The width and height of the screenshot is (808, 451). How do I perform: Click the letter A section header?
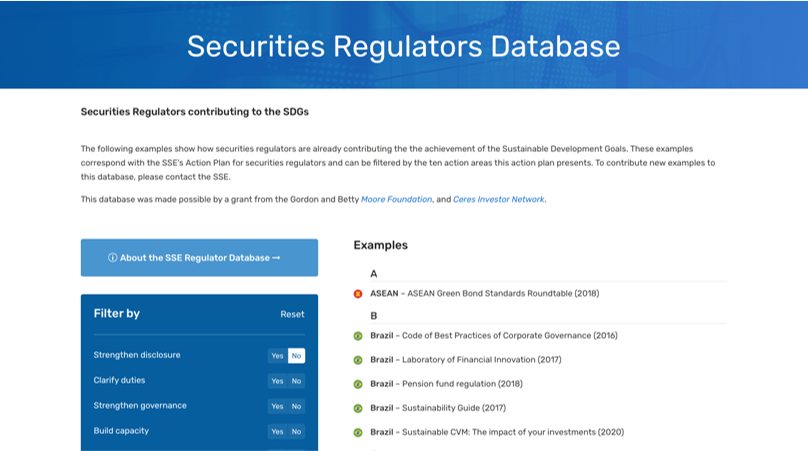pyautogui.click(x=374, y=274)
